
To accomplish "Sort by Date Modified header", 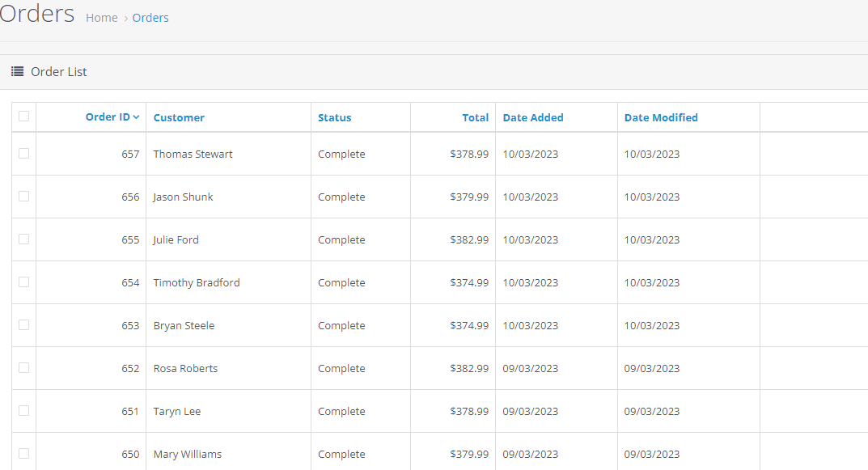I will pyautogui.click(x=660, y=117).
